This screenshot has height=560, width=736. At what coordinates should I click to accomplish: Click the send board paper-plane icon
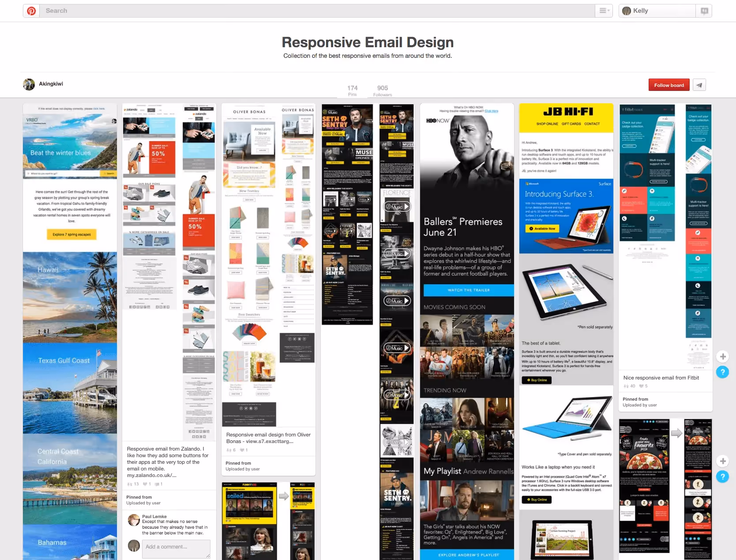click(x=699, y=85)
